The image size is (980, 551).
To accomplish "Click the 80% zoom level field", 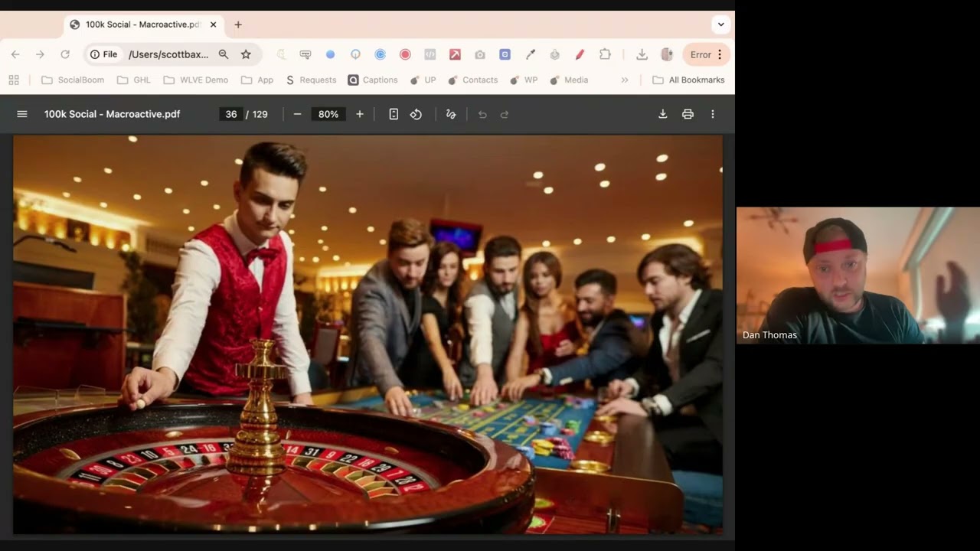I will click(x=328, y=114).
